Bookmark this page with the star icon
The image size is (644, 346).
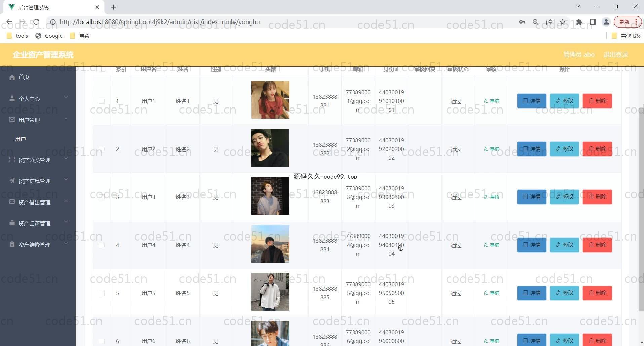[x=563, y=22]
